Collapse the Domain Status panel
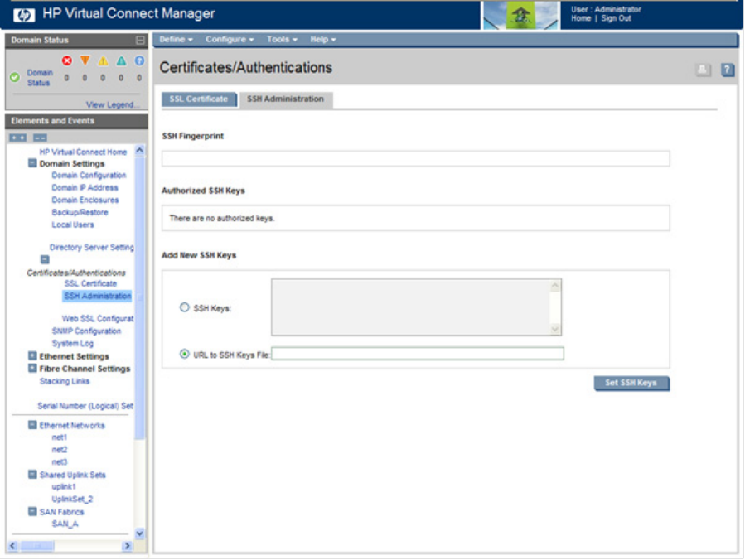Screen dimensions: 745x560 click(140, 41)
